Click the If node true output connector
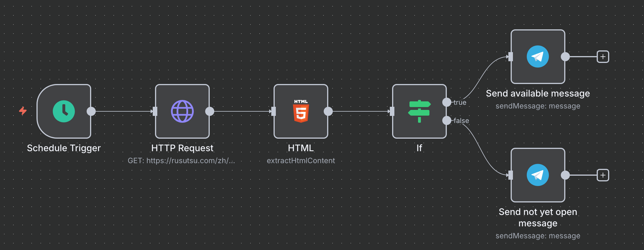 [447, 102]
